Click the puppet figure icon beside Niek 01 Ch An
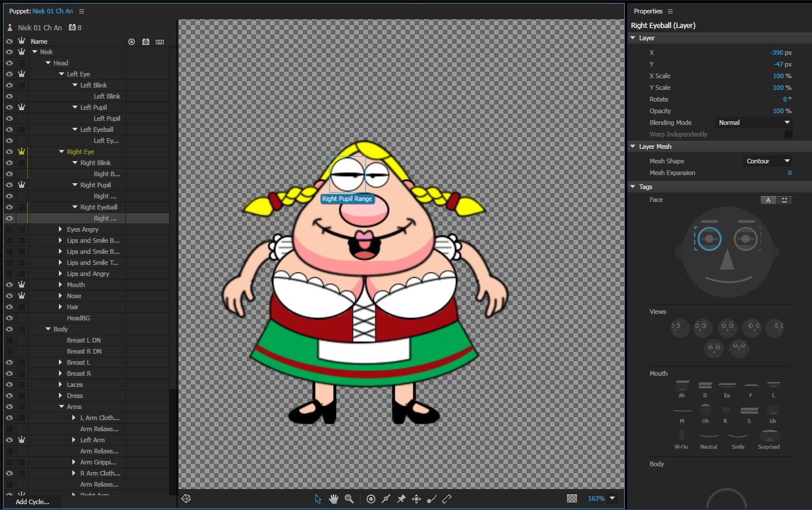Screen dimensions: 812x510 10,27
